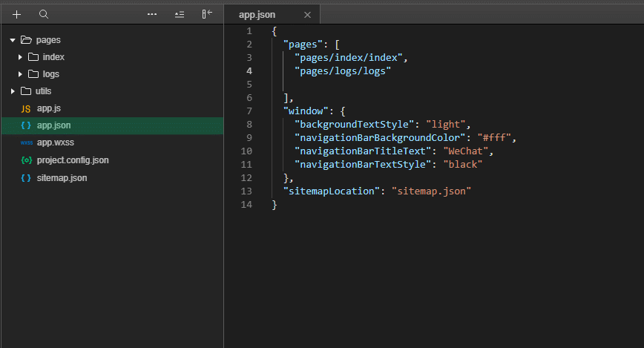Image resolution: width=644 pixels, height=348 pixels.
Task: Open the project.config.json file
Action: coord(73,160)
